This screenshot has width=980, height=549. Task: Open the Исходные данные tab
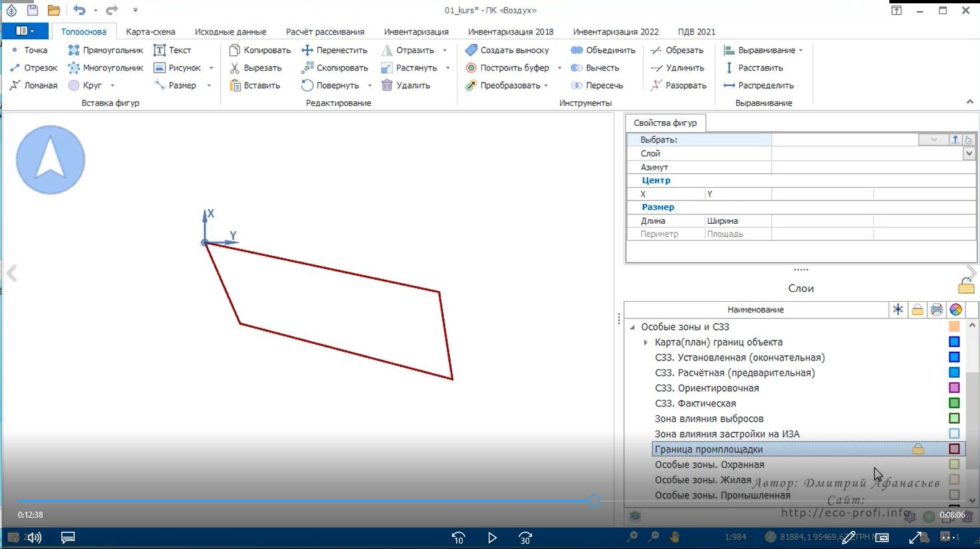click(231, 31)
